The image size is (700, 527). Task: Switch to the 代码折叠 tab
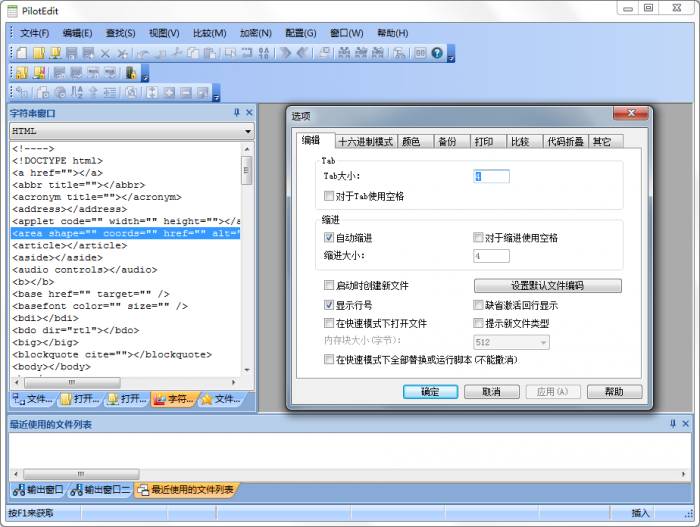point(566,142)
